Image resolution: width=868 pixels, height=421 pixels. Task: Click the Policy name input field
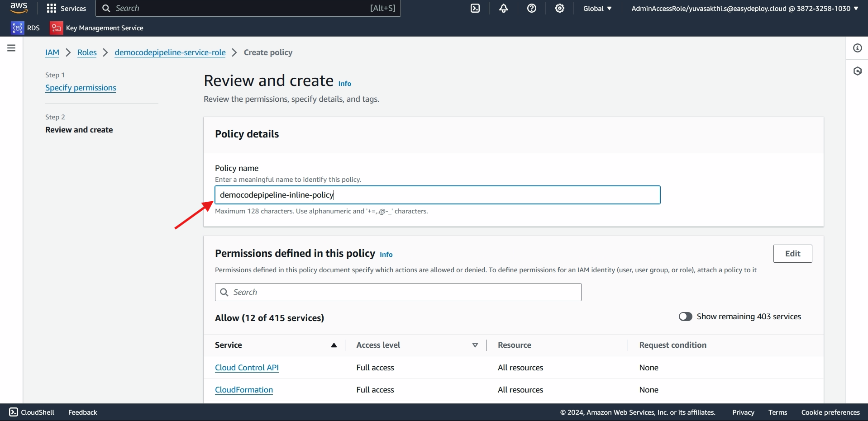coord(437,195)
